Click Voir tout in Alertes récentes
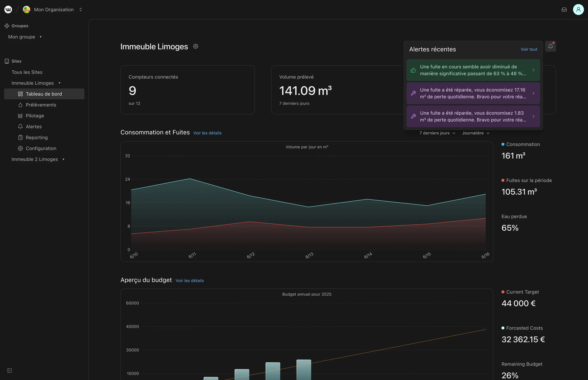This screenshot has width=588, height=380. coord(529,49)
